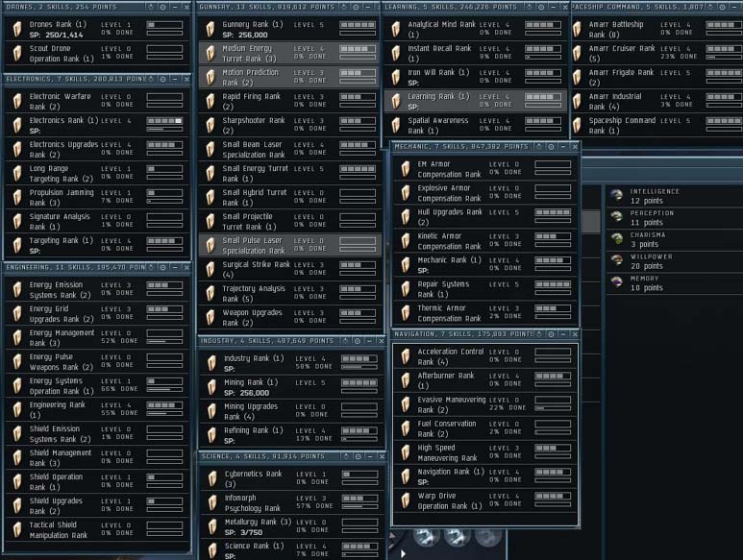Screen dimensions: 743x560
Task: Click the Electronics window title bar
Action: pos(72,79)
